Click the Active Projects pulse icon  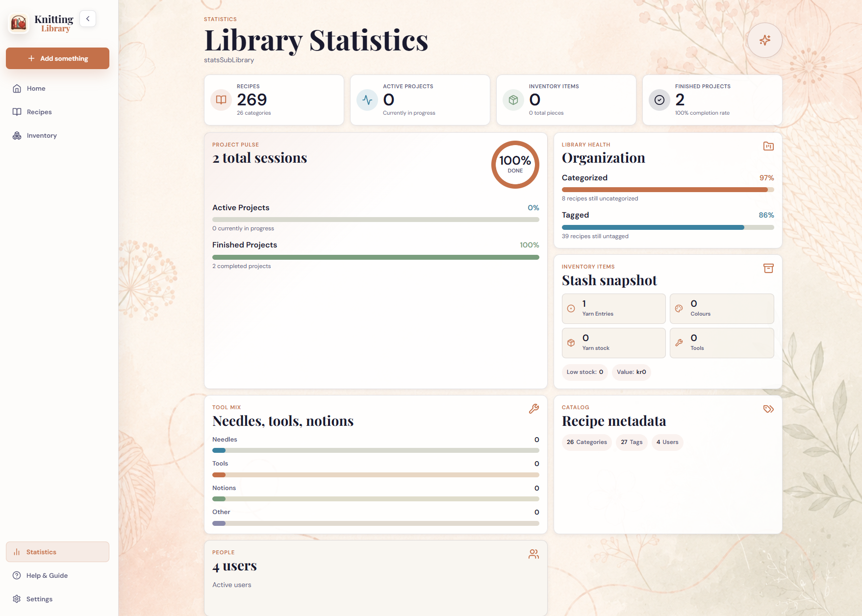pos(367,100)
